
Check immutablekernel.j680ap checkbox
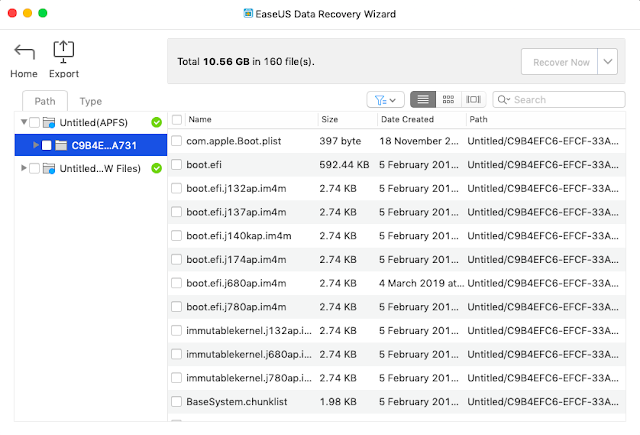click(176, 354)
